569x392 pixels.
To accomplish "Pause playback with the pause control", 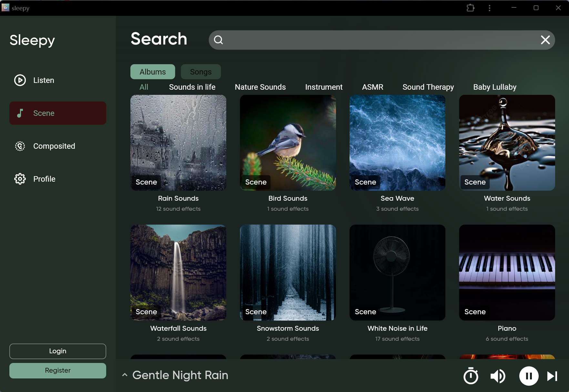I will click(x=528, y=376).
